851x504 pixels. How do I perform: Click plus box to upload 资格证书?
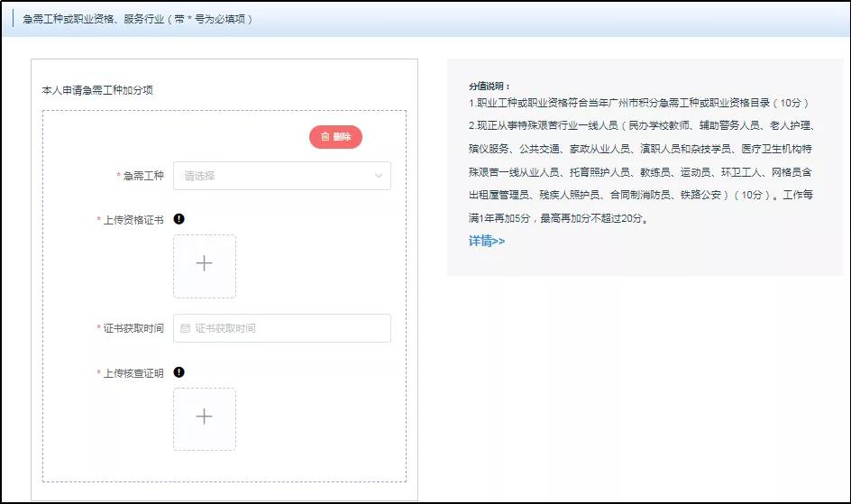pos(205,266)
